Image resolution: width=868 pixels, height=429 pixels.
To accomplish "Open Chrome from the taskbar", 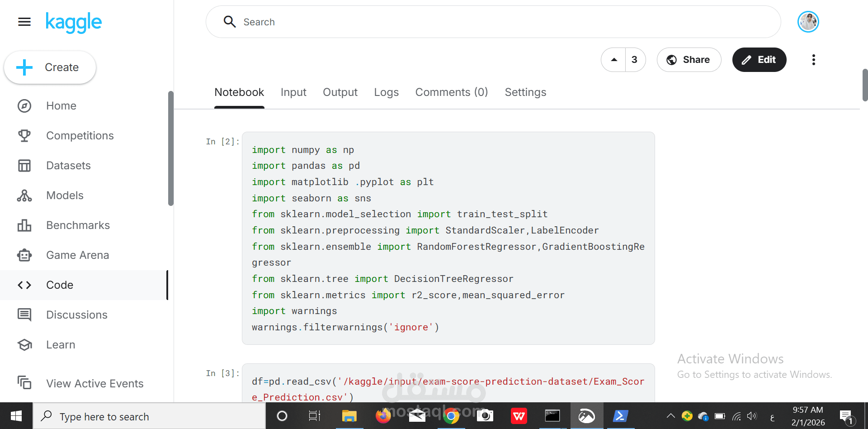I will (x=451, y=416).
